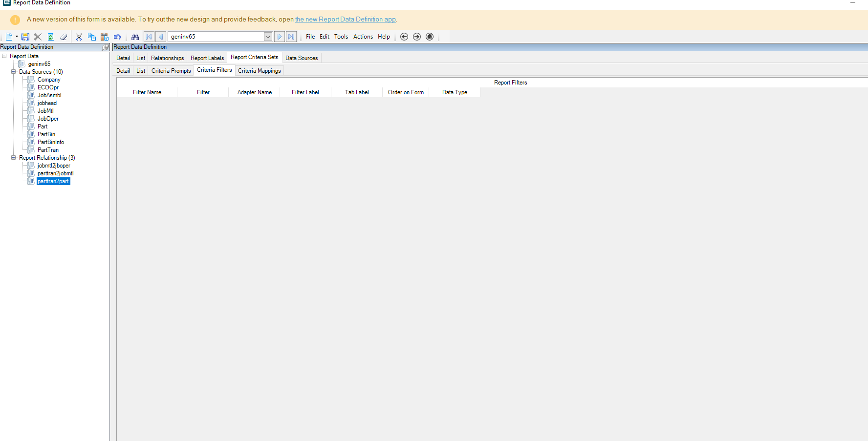Click the Refresh toolbar icon
The image size is (868, 441).
[x=51, y=37]
